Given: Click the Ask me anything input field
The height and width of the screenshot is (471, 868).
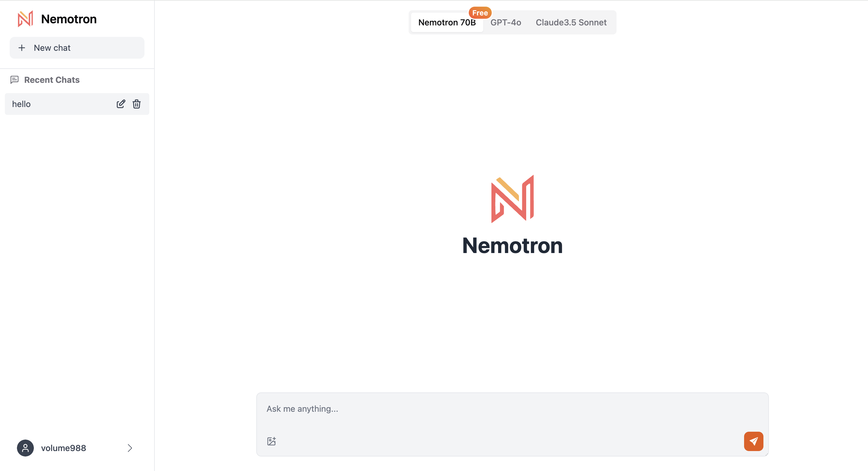Looking at the screenshot, I should (x=513, y=408).
